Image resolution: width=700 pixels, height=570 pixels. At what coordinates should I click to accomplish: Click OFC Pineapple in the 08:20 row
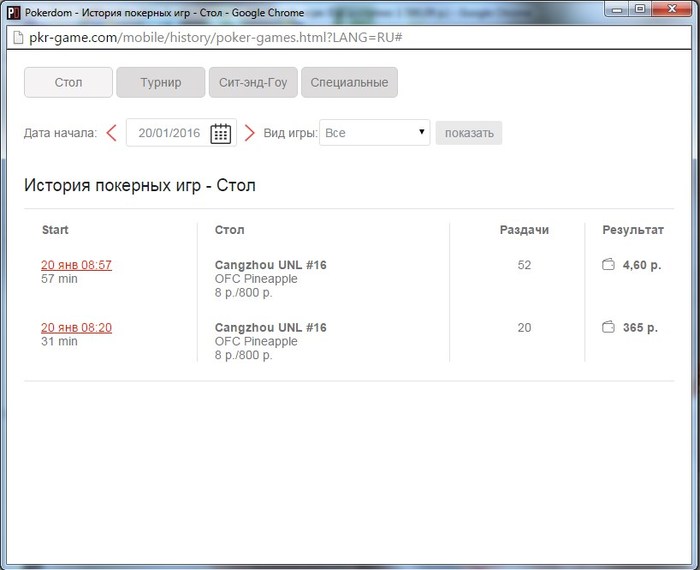point(256,341)
